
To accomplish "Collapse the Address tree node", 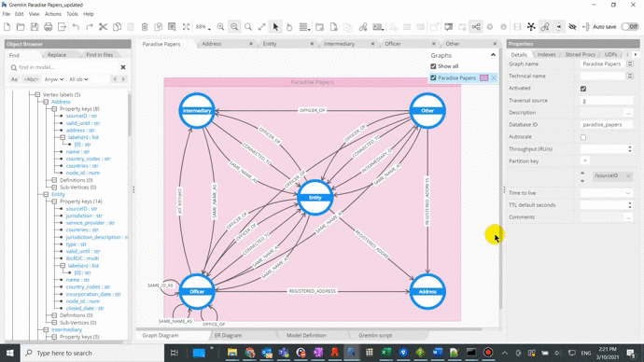I will tap(46, 102).
